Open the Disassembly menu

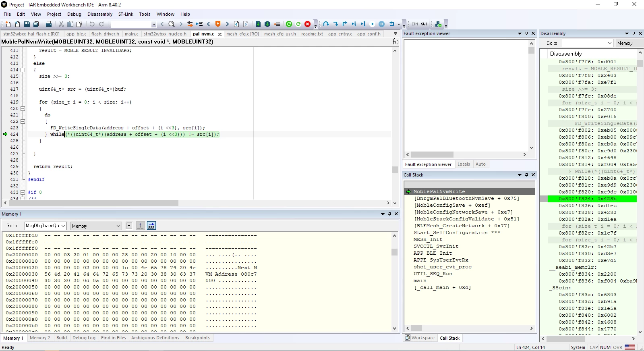pyautogui.click(x=100, y=14)
